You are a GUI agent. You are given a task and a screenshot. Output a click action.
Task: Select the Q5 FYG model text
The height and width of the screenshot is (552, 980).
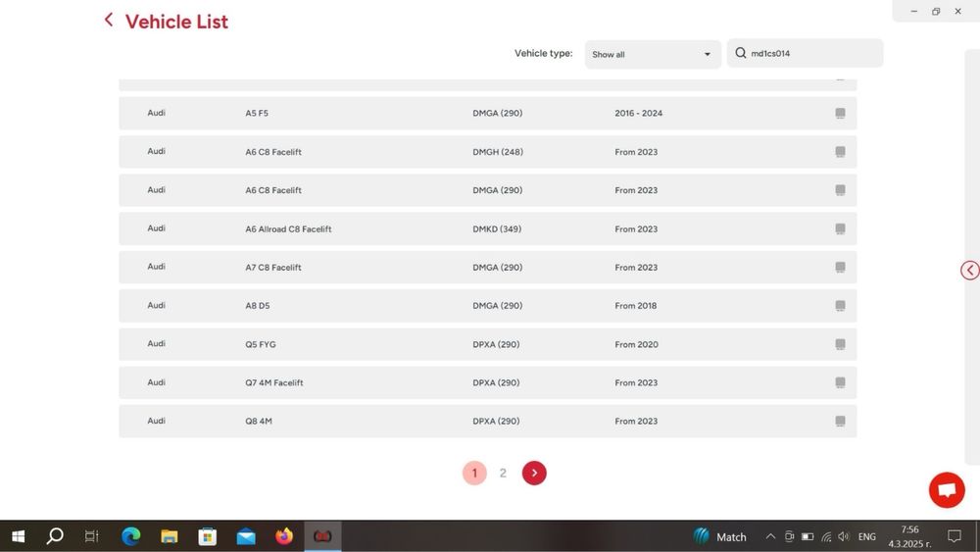click(x=260, y=344)
